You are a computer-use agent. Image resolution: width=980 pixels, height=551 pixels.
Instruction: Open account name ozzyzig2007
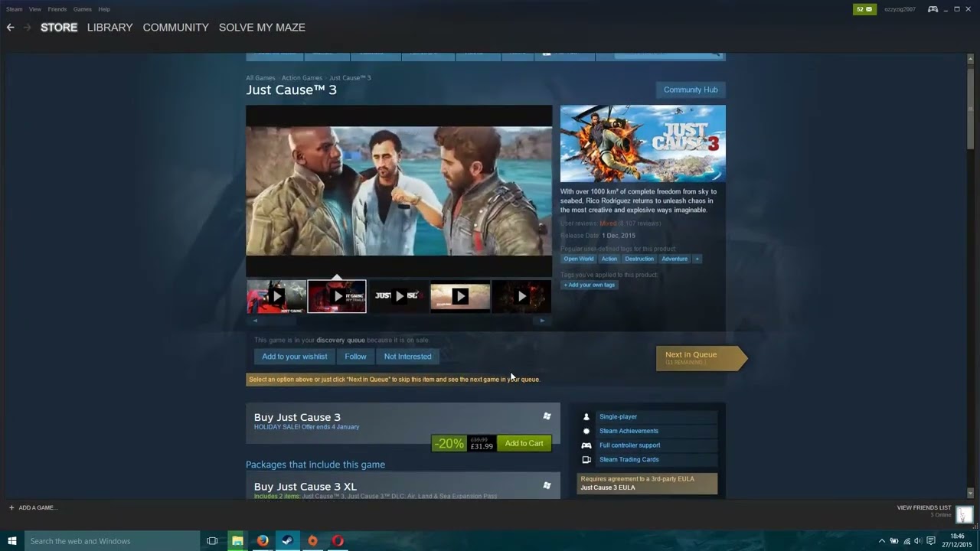click(900, 9)
